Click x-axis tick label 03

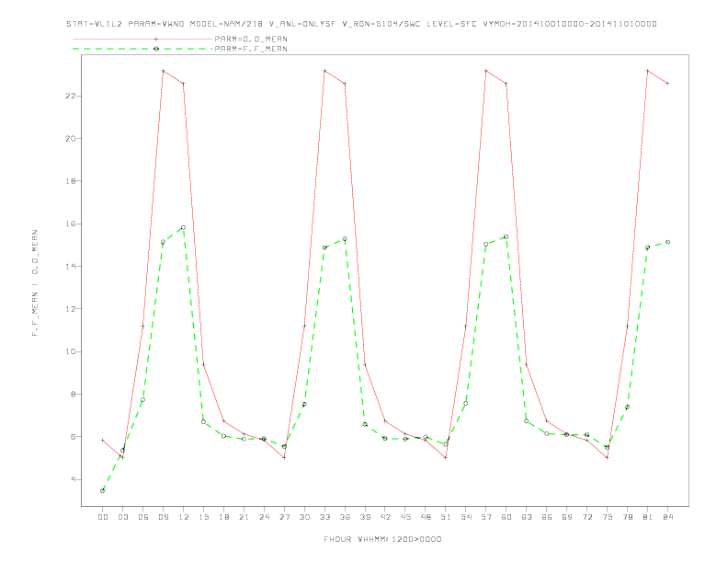(122, 517)
